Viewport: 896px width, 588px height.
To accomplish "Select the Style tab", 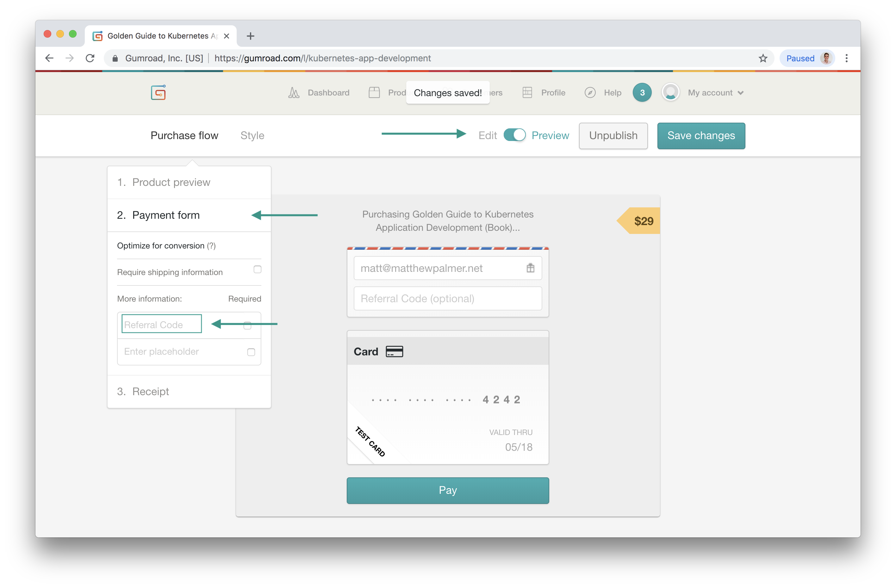I will point(252,136).
